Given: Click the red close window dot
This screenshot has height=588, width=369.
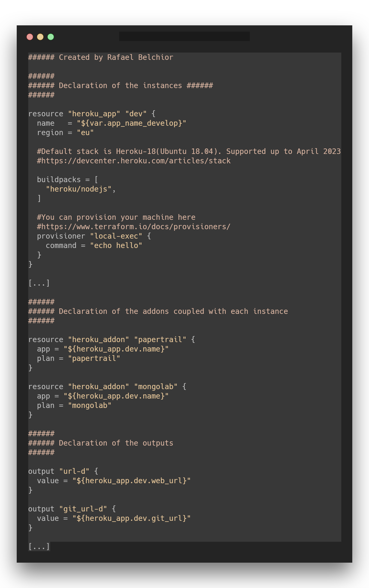Looking at the screenshot, I should (x=30, y=37).
